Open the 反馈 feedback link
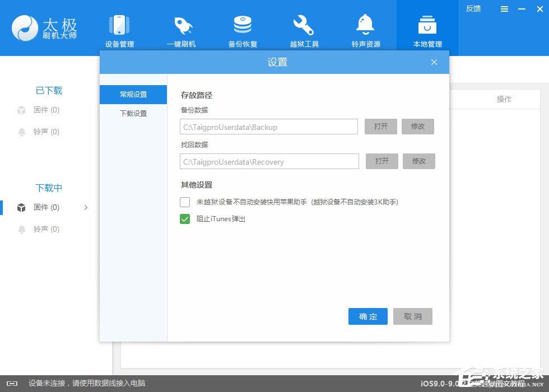 coord(473,9)
